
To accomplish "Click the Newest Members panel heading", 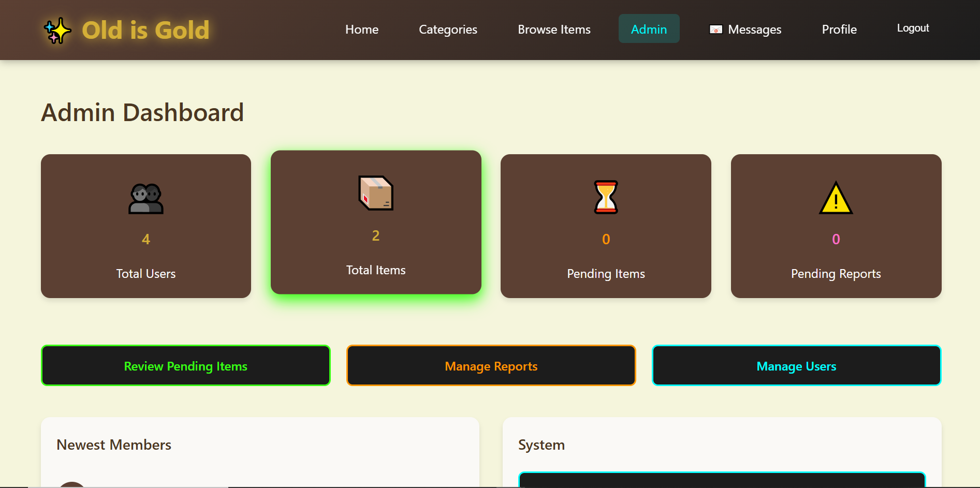I will tap(114, 445).
